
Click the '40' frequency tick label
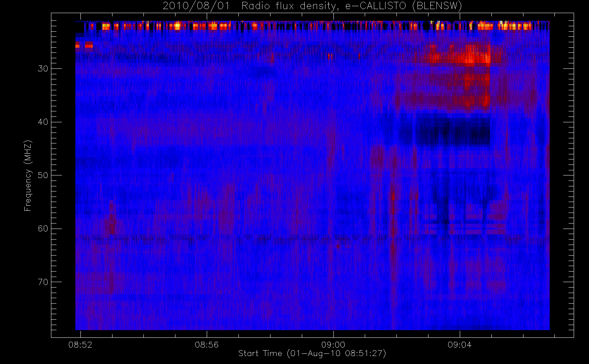pyautogui.click(x=43, y=122)
